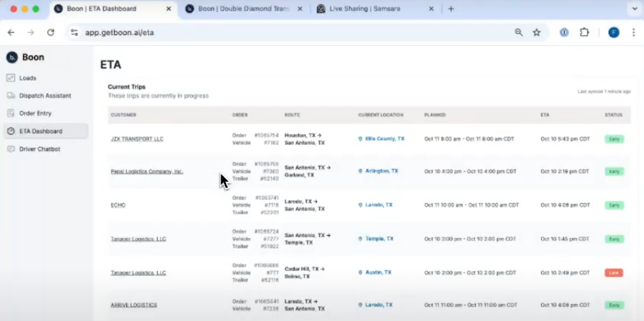Click the ETA Dashboard clock icon

coord(11,132)
